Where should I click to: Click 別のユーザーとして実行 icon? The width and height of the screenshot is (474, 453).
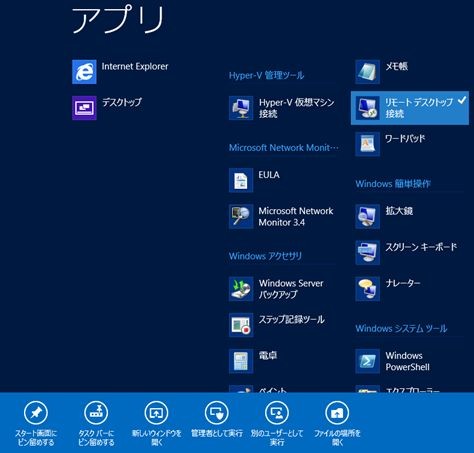(x=277, y=413)
